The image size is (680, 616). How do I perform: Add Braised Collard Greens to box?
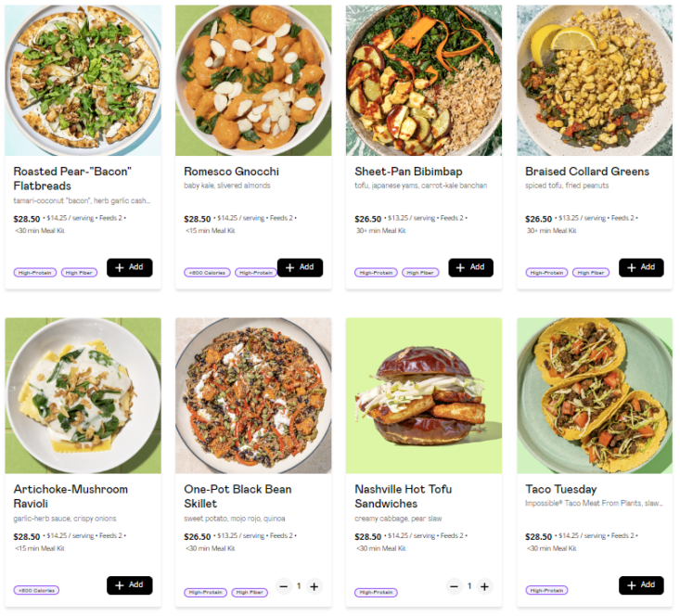click(641, 267)
